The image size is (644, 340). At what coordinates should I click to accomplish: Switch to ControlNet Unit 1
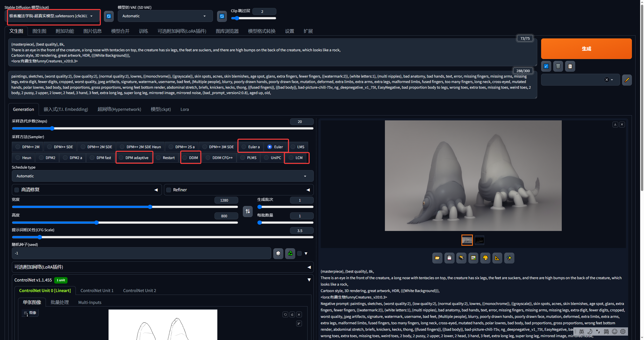coord(97,291)
